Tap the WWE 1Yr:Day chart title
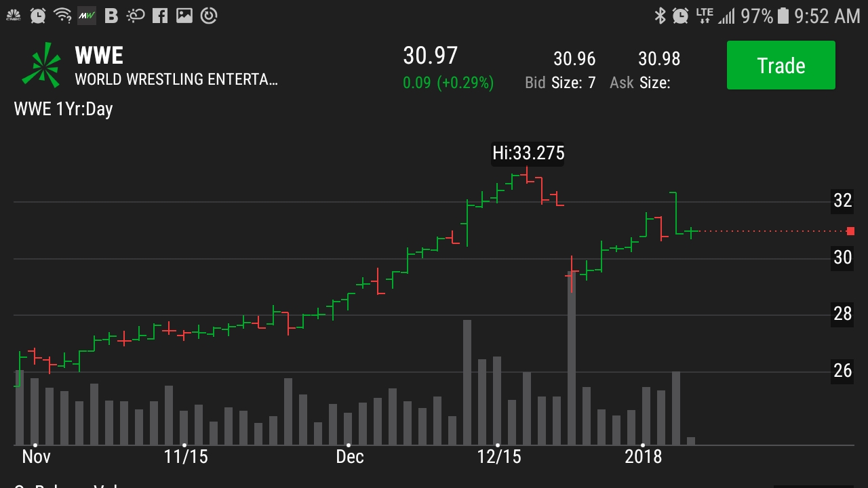This screenshot has height=488, width=868. (x=64, y=109)
